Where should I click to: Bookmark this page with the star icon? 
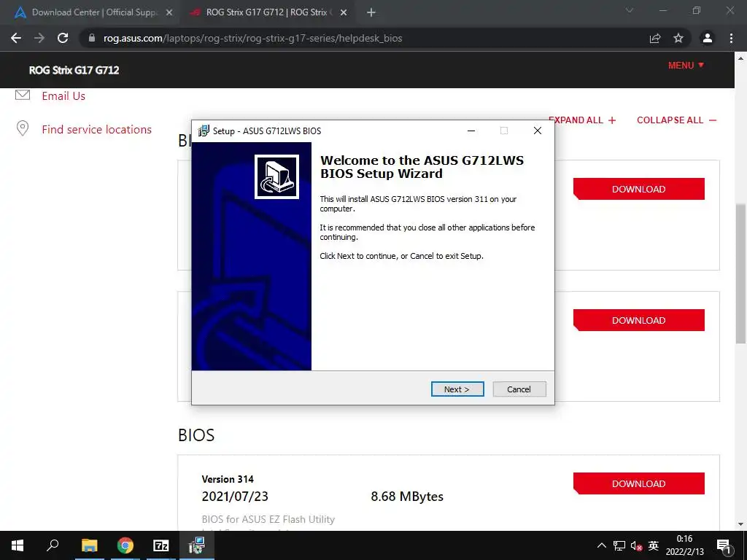click(678, 38)
